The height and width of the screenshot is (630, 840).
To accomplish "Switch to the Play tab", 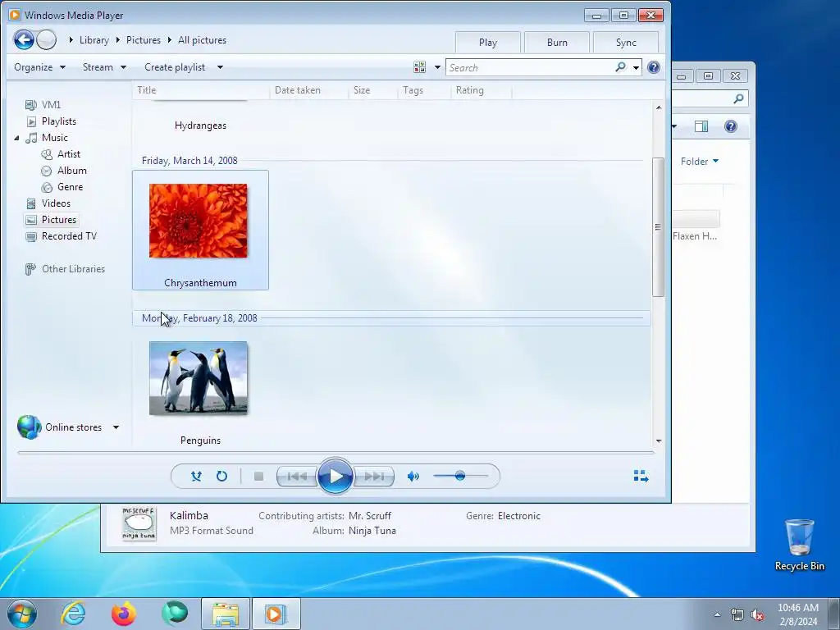I will (487, 43).
